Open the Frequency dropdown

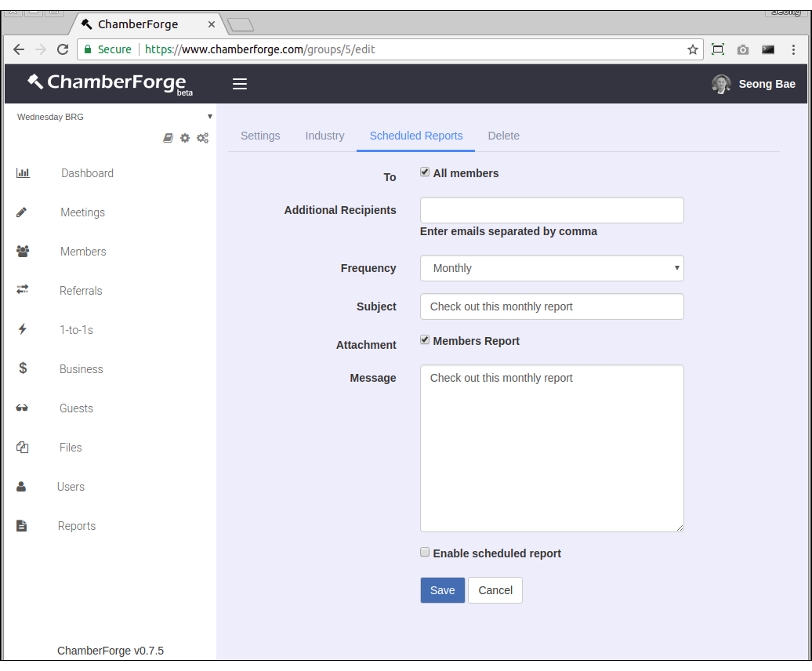(x=552, y=268)
